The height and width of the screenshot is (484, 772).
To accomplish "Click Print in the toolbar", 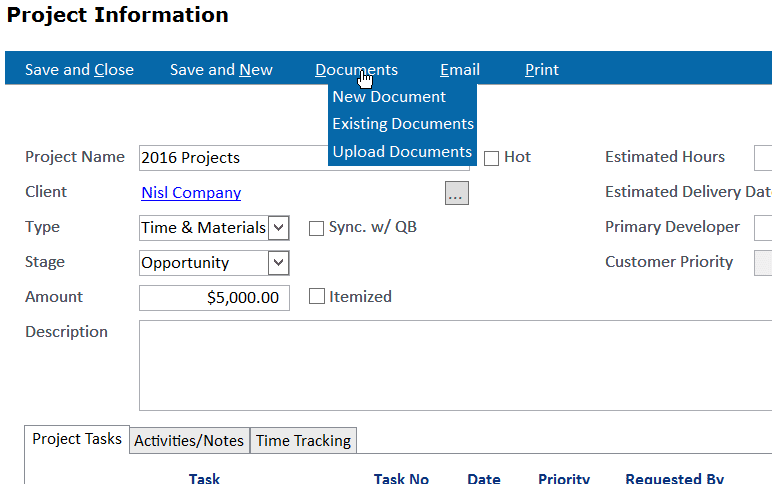I will pos(542,69).
